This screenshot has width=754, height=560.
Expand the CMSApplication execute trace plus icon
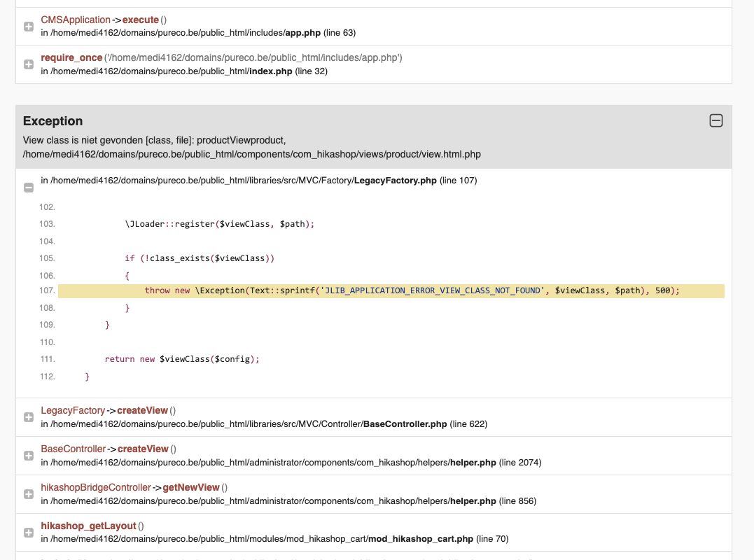pos(29,27)
